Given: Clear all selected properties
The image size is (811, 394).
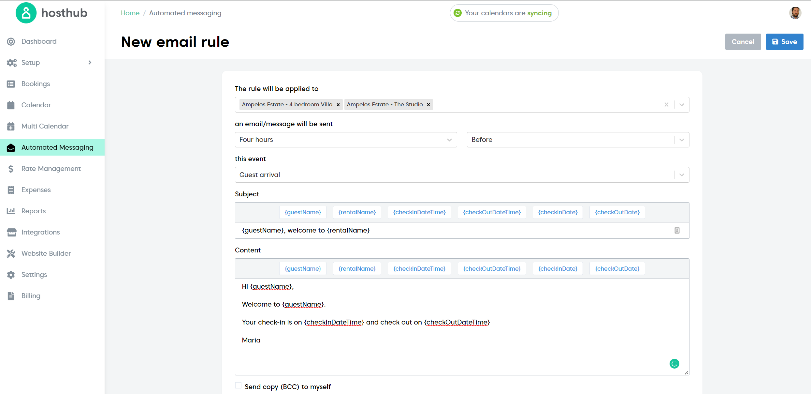Looking at the screenshot, I should click(x=666, y=104).
